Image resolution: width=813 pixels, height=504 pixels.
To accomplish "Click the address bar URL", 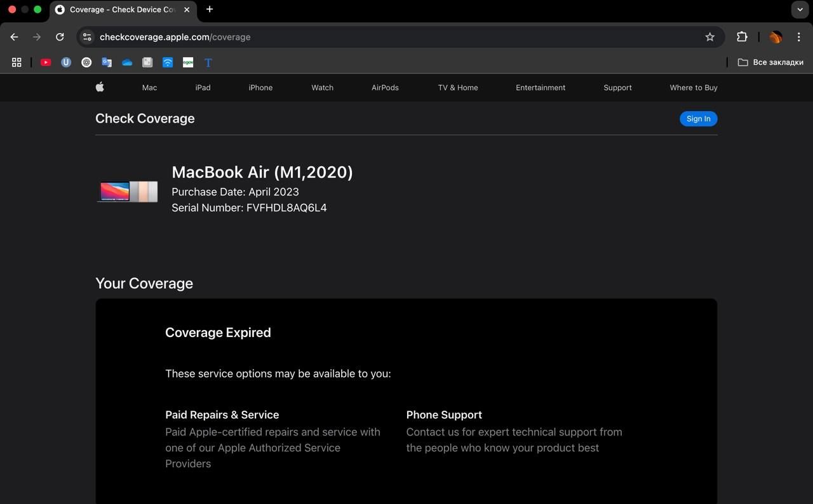I will (x=175, y=37).
